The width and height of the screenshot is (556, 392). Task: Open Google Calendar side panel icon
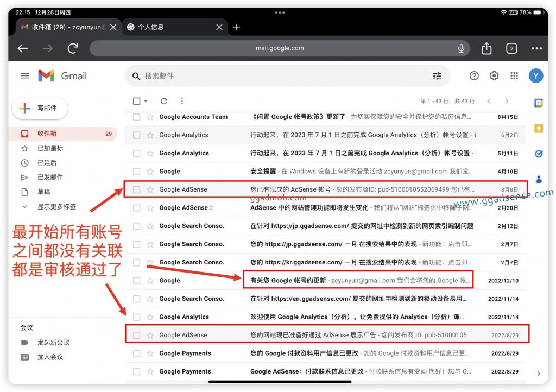tap(538, 103)
